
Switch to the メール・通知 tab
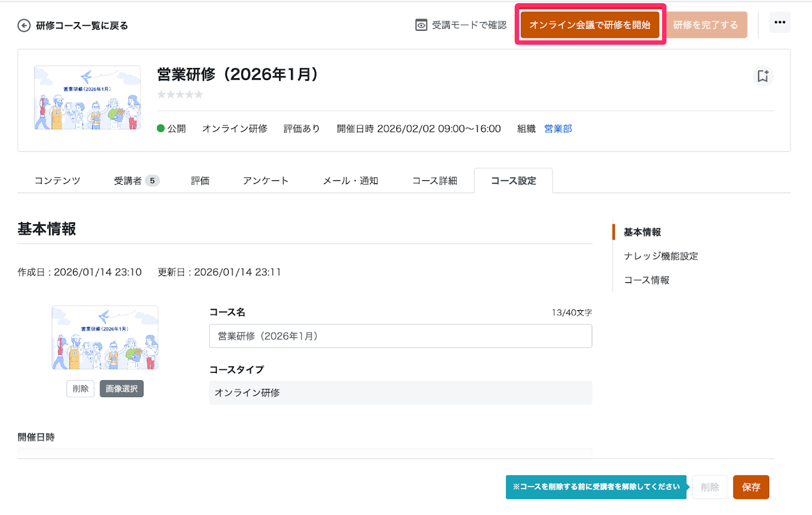(x=350, y=180)
